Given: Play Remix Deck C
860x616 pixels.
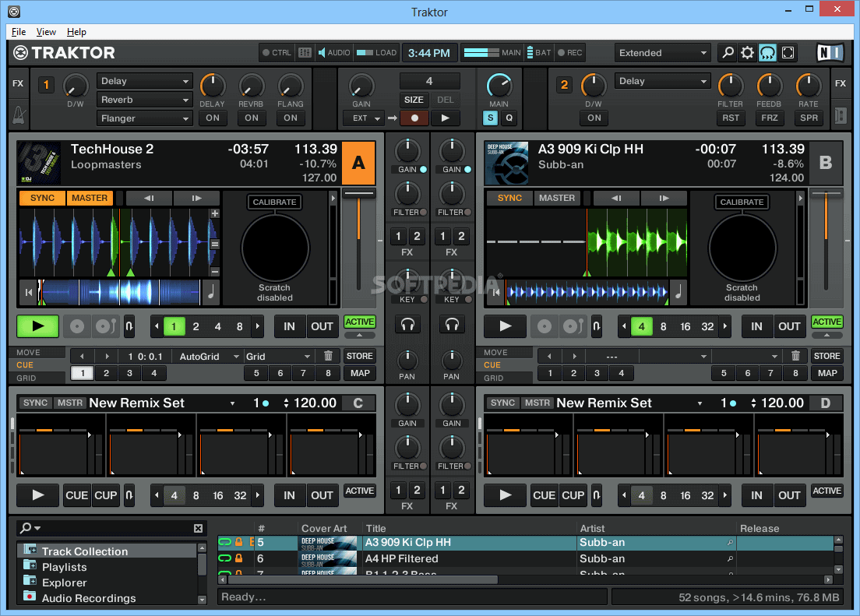Looking at the screenshot, I should coord(38,495).
